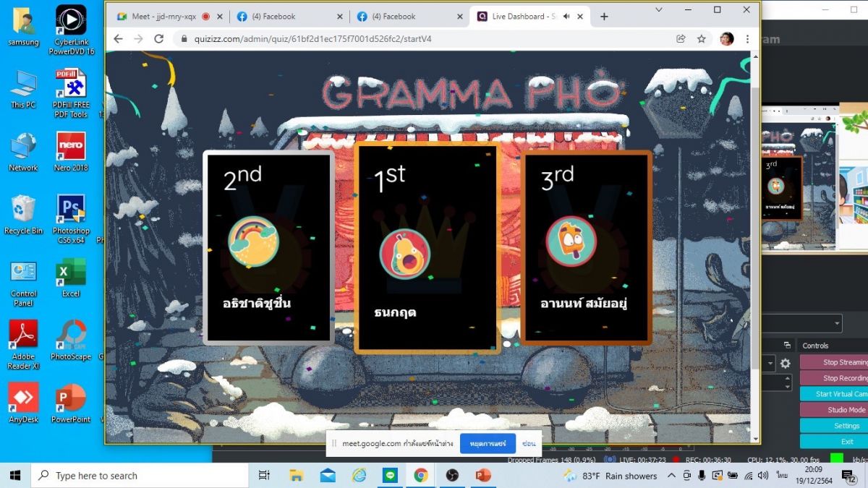
Task: Mute the Live Dashboard tab audio
Action: pyautogui.click(x=566, y=17)
